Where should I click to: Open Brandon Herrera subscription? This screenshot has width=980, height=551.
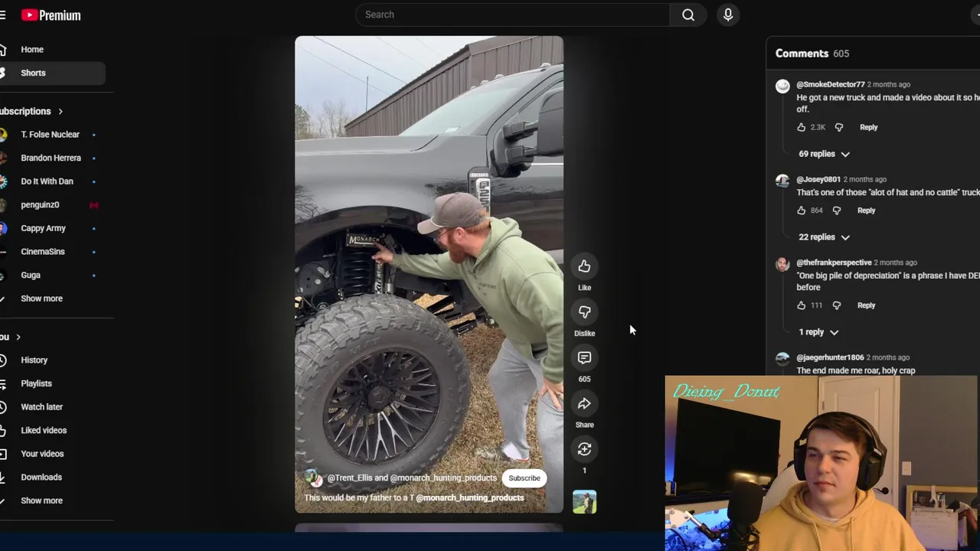pyautogui.click(x=51, y=158)
